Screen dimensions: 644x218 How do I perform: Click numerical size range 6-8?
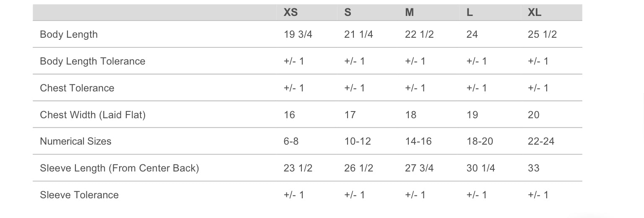pyautogui.click(x=291, y=141)
